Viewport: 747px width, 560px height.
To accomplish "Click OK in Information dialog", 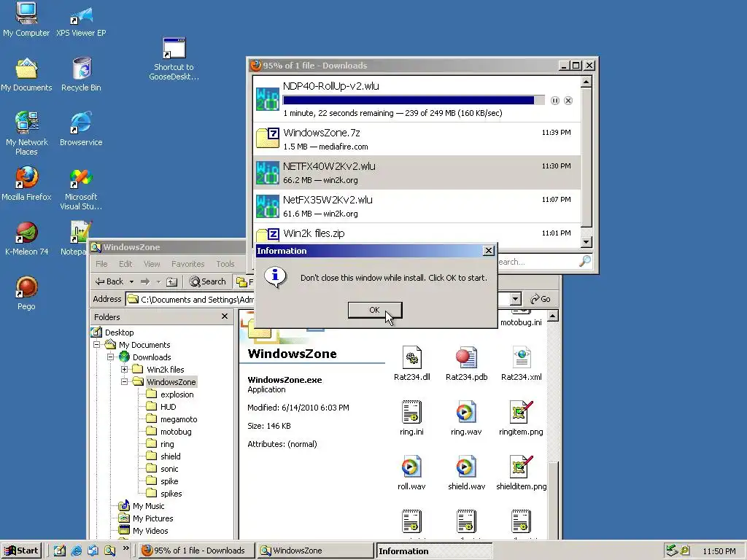I will (375, 310).
